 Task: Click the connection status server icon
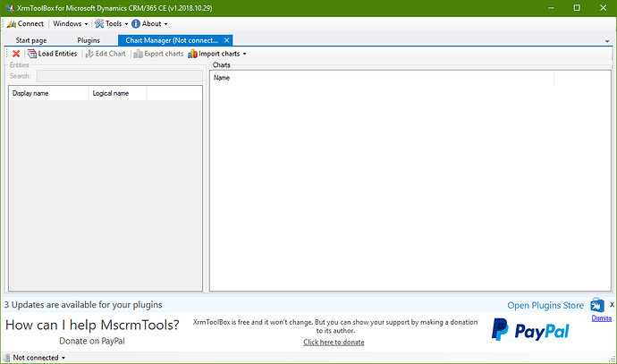[x=6, y=358]
